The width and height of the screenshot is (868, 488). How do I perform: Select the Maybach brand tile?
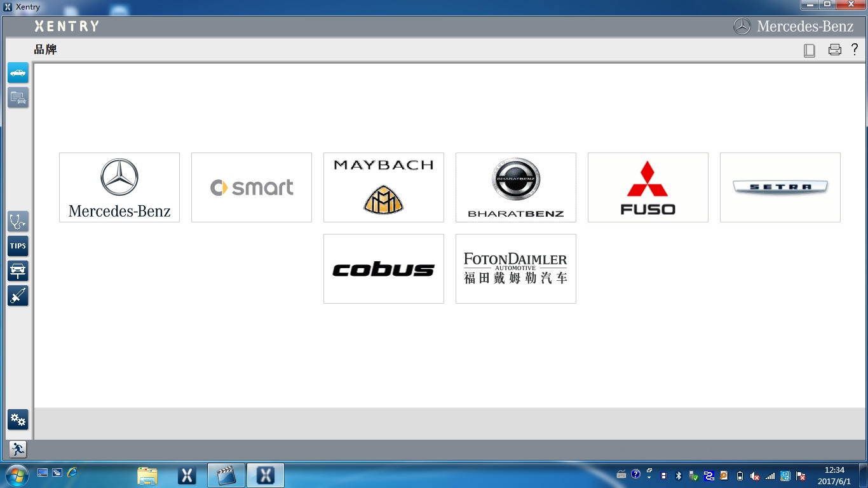coord(384,187)
